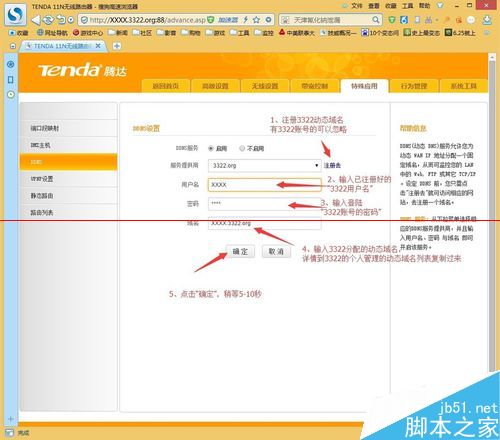This screenshot has height=440, width=500.
Task: Click the magnifier search icon
Action: point(376,20)
